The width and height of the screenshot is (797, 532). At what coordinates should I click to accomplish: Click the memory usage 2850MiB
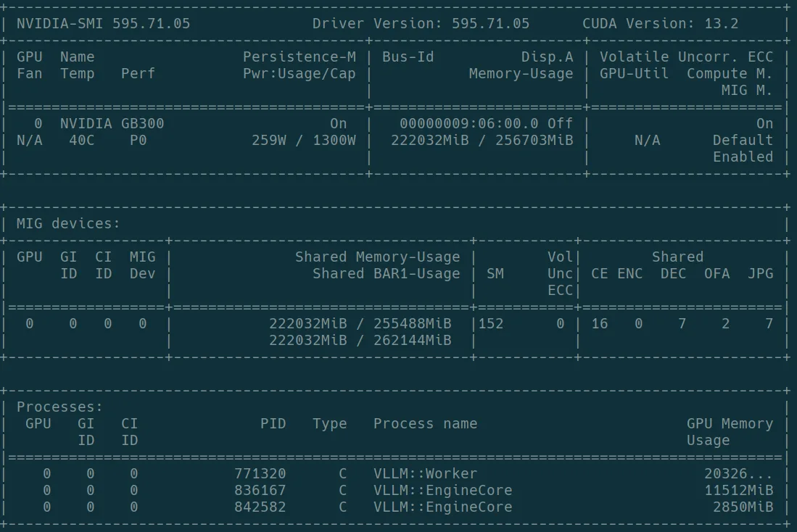click(x=743, y=507)
